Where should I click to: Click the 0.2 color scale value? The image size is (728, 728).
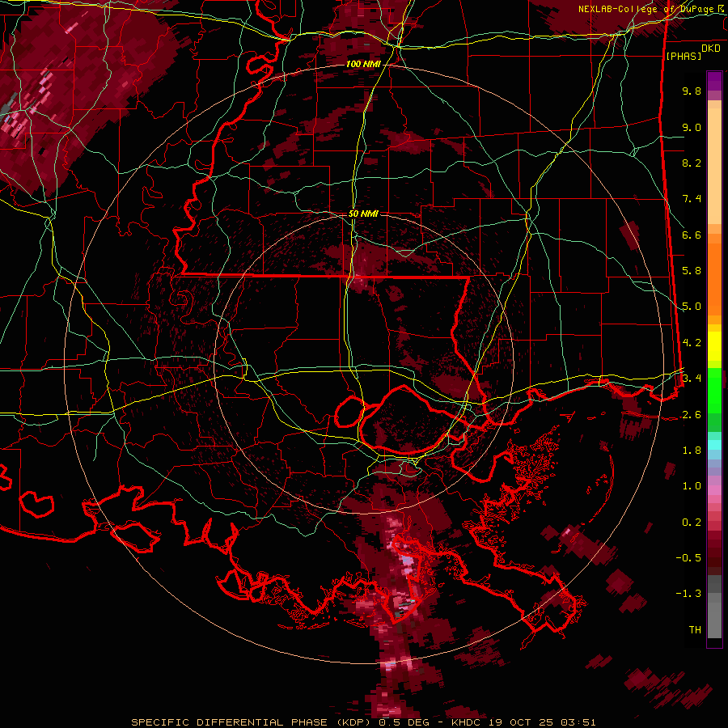point(692,523)
